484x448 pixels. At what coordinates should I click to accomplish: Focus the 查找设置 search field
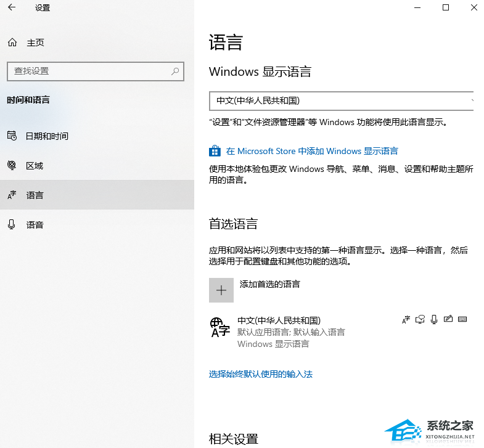[x=96, y=71]
